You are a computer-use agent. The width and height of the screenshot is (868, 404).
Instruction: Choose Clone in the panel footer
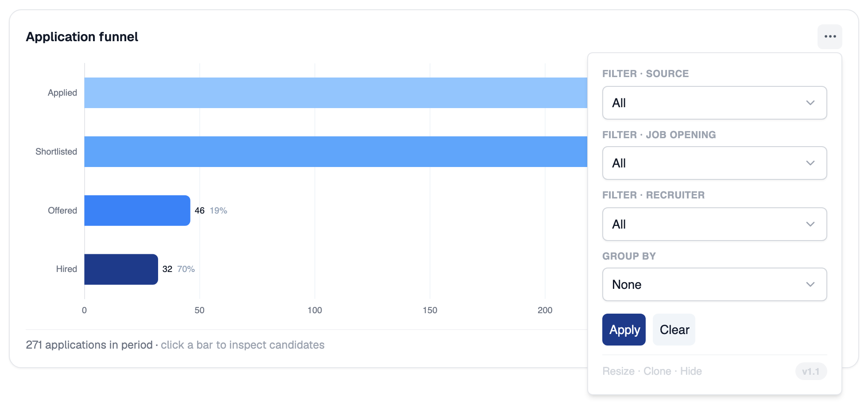click(657, 371)
